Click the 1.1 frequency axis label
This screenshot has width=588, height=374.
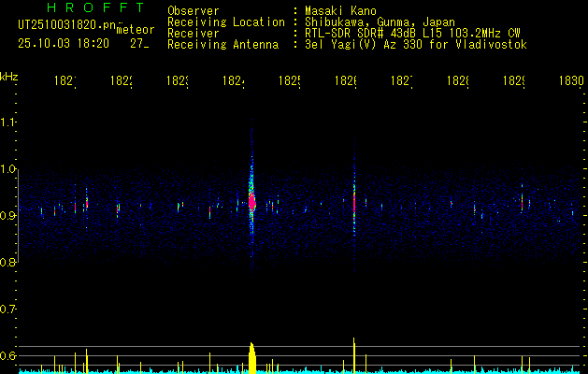click(7, 122)
